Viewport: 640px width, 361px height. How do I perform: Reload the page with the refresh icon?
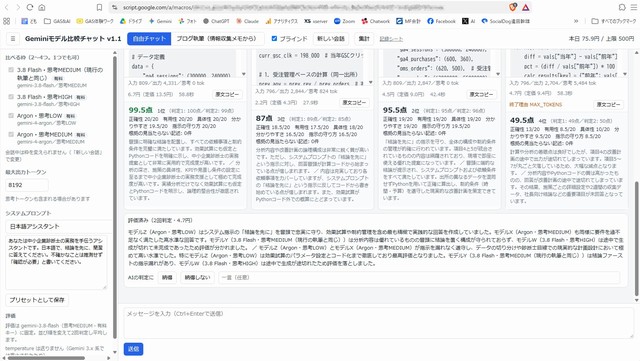point(30,7)
